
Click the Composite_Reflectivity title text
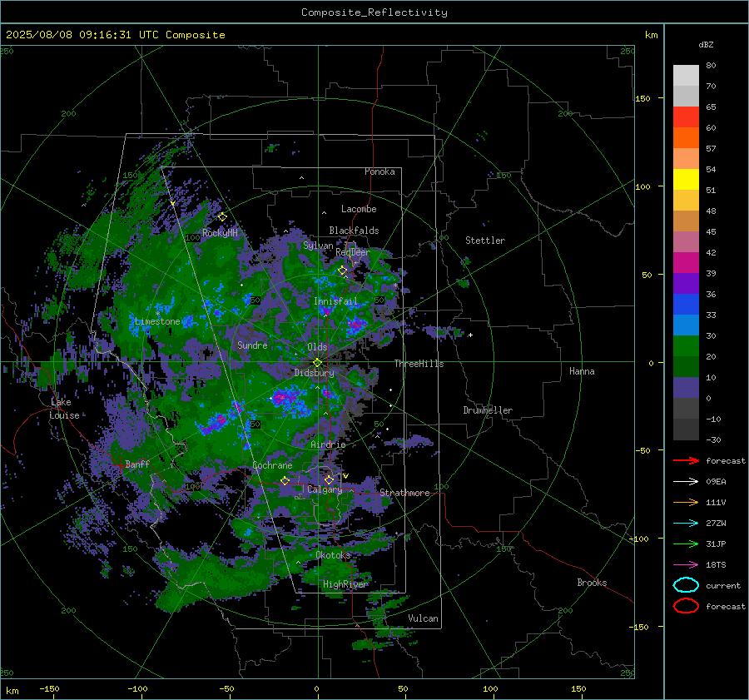[374, 12]
